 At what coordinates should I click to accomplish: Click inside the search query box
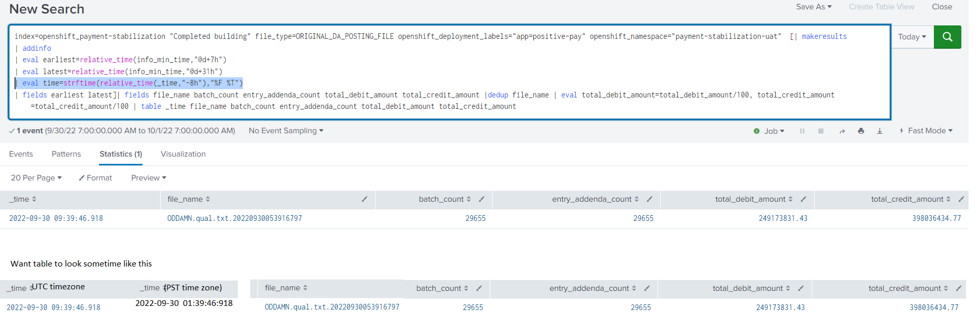click(449, 72)
